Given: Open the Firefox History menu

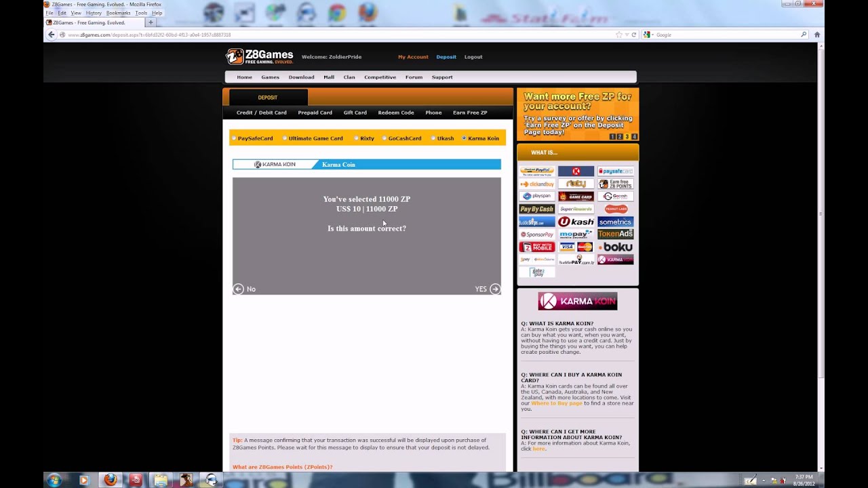Looking at the screenshot, I should (x=94, y=13).
